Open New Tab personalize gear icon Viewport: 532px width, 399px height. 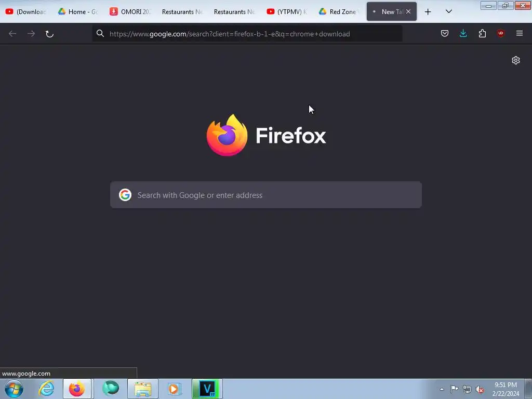point(516,60)
